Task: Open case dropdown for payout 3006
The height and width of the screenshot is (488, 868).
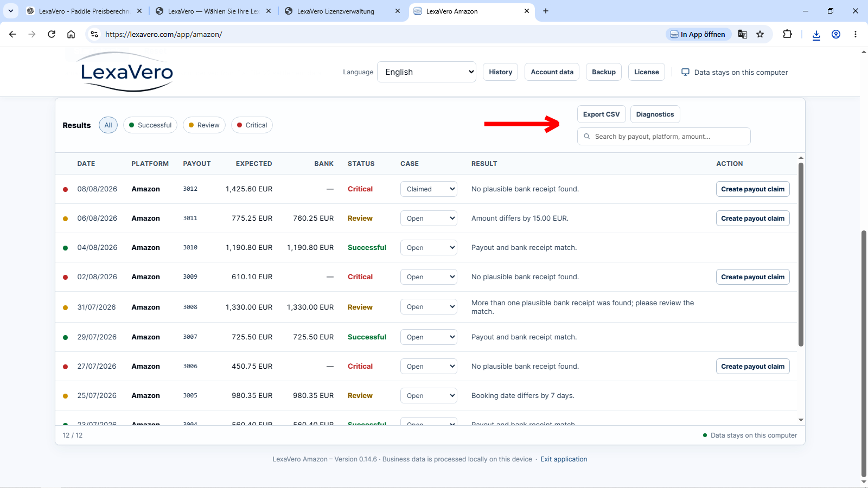Action: pyautogui.click(x=429, y=367)
